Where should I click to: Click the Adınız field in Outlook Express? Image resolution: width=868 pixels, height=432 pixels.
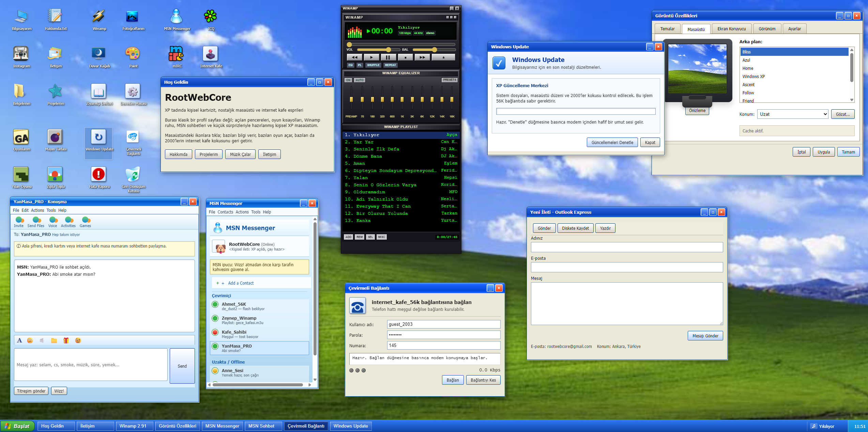coord(626,247)
